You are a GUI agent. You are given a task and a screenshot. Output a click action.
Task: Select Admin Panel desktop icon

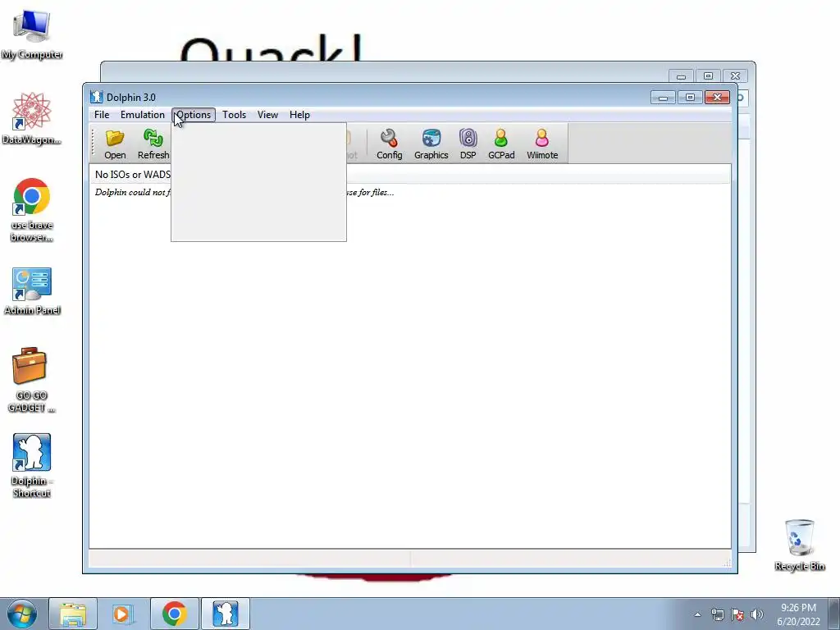tap(32, 291)
